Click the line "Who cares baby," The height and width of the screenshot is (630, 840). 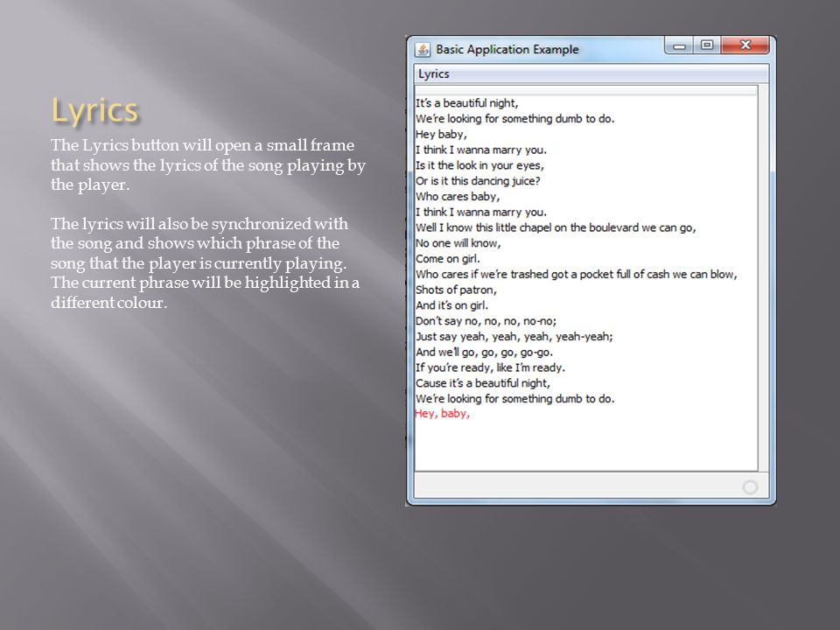(x=458, y=197)
